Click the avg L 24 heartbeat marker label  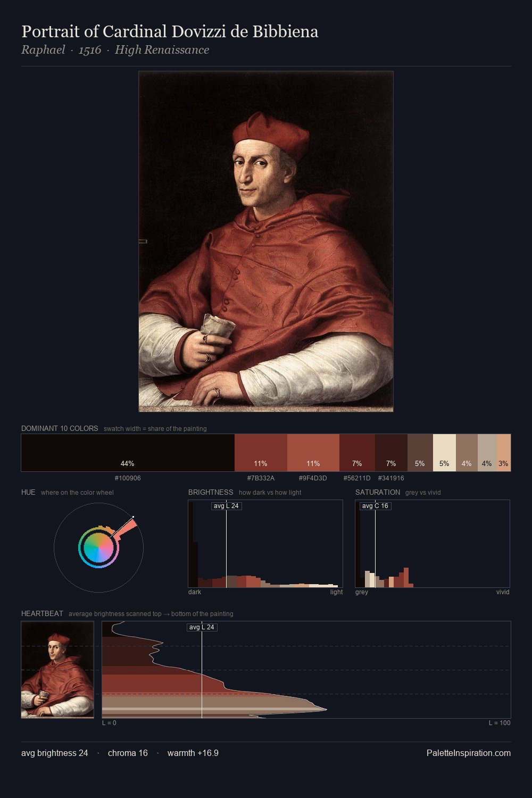point(202,627)
